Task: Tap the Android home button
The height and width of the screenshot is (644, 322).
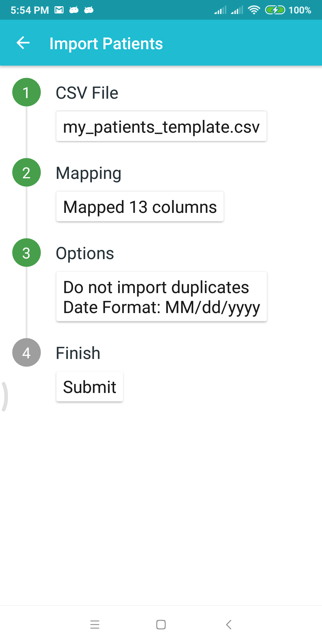Action: [x=161, y=624]
